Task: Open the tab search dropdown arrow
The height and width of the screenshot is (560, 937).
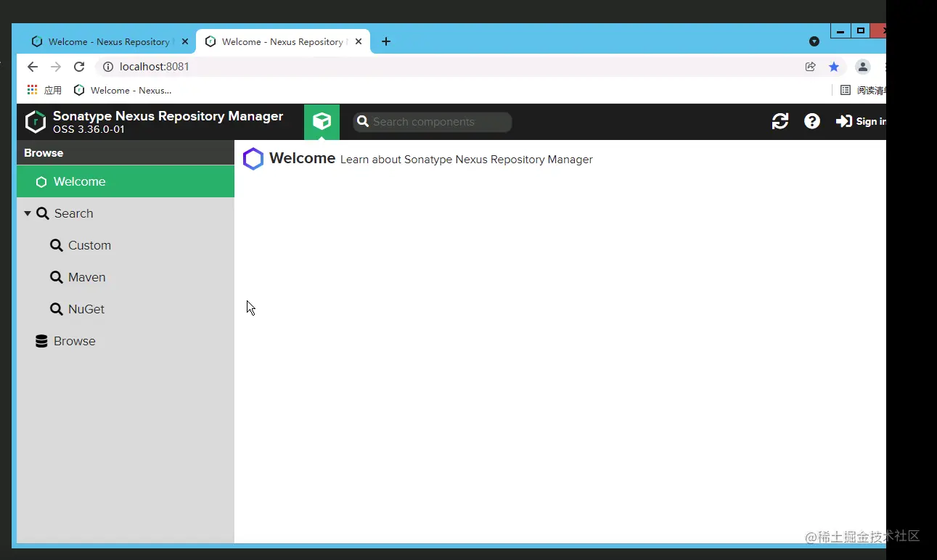Action: click(814, 42)
